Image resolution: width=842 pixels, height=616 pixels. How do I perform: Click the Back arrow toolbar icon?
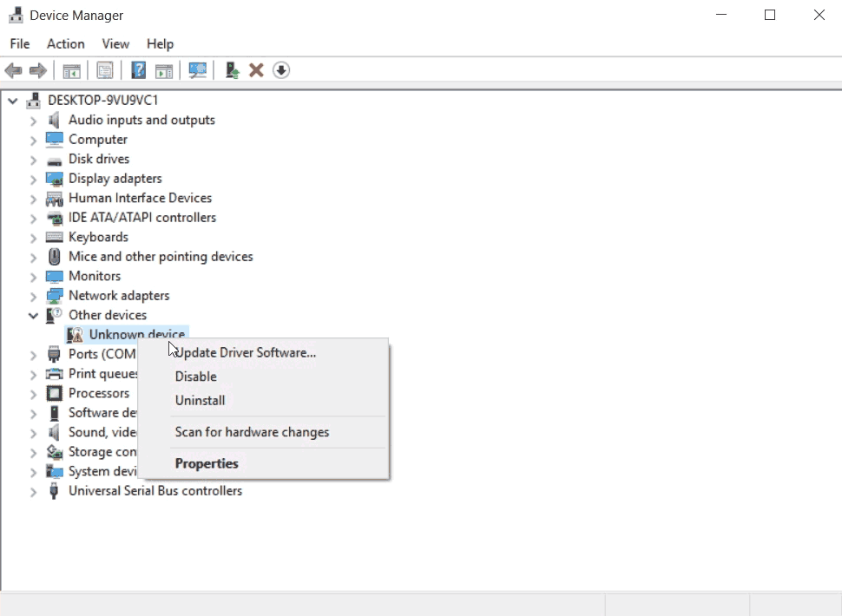(x=13, y=70)
